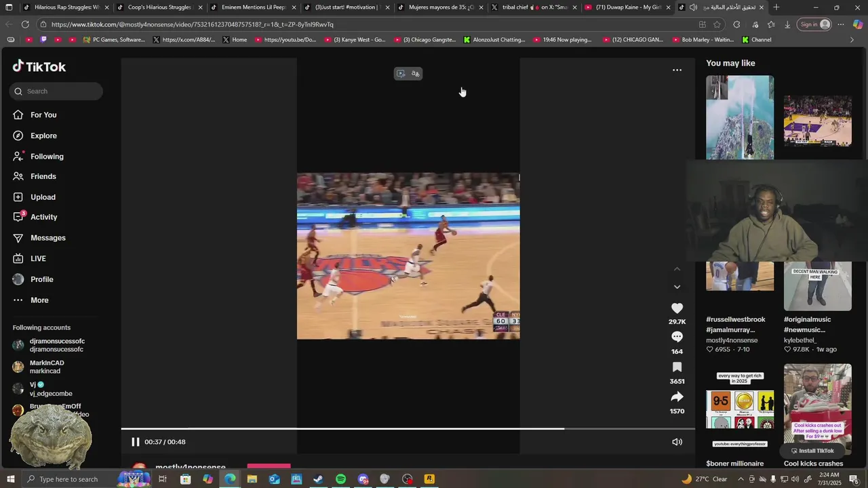
Task: Open Spotify from taskbar
Action: [340, 479]
